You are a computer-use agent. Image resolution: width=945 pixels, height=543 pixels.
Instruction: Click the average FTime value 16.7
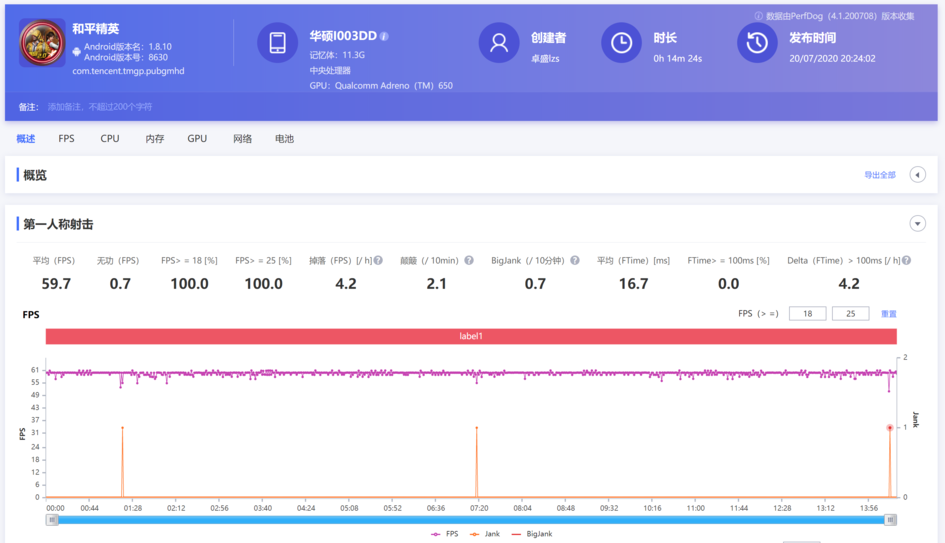click(x=633, y=284)
